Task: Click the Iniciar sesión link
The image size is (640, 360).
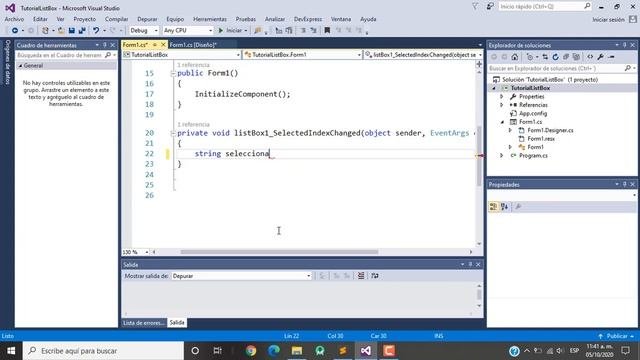Action: pos(608,20)
